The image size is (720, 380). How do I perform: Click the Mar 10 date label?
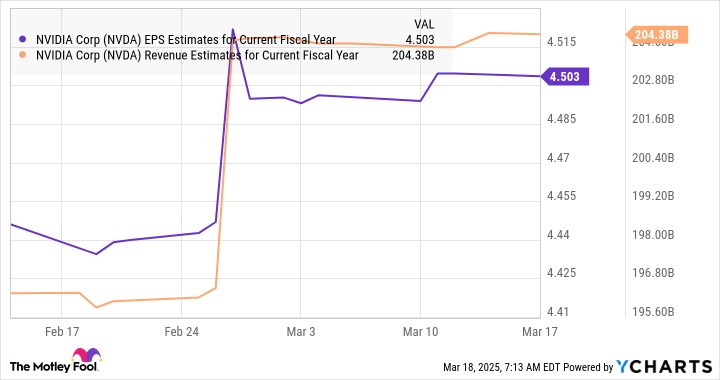coord(420,331)
